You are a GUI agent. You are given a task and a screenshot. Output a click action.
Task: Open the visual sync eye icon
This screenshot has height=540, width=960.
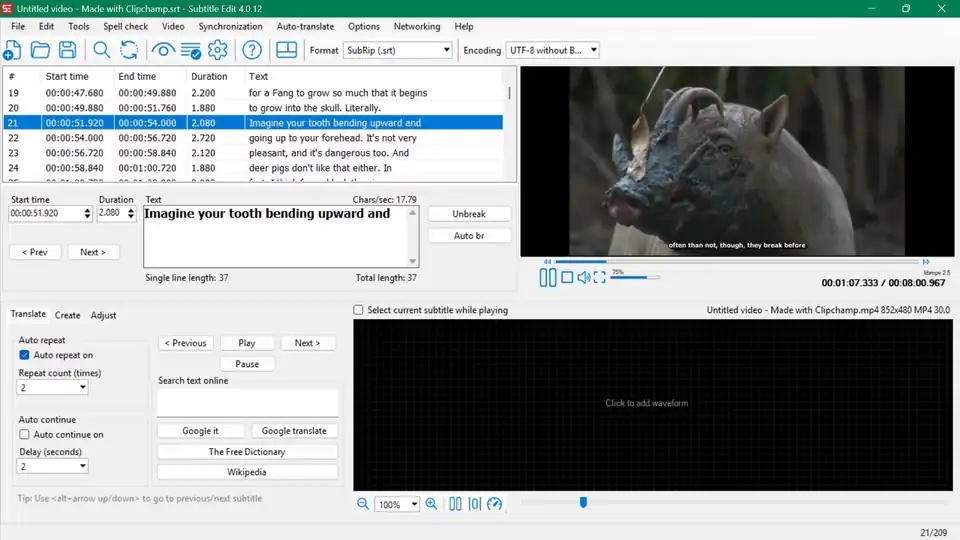(163, 50)
